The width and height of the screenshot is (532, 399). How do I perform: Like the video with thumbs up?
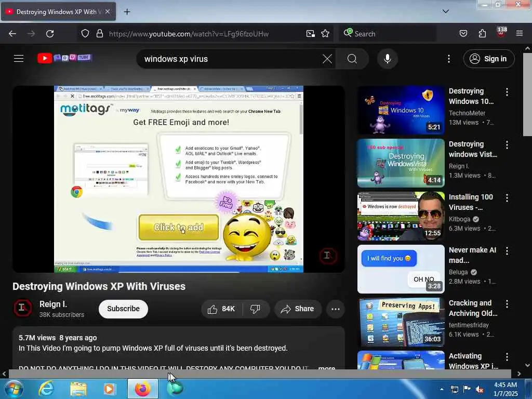pos(222,309)
